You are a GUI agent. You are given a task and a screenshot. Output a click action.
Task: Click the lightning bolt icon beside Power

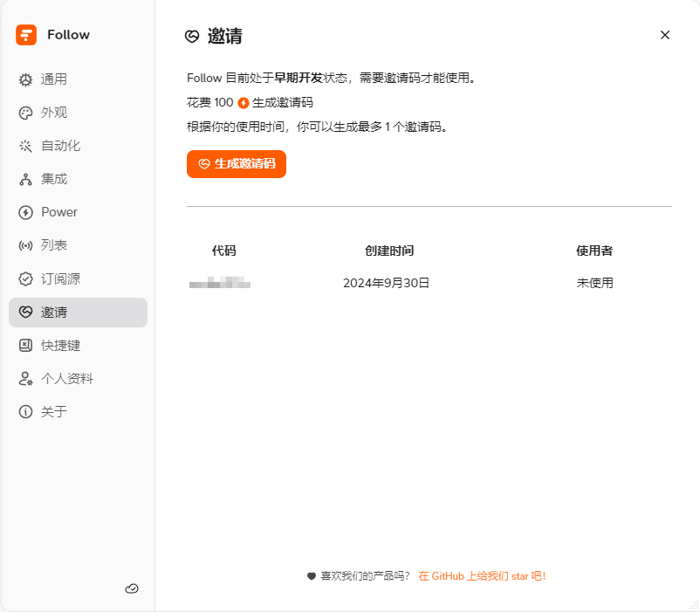pyautogui.click(x=25, y=212)
